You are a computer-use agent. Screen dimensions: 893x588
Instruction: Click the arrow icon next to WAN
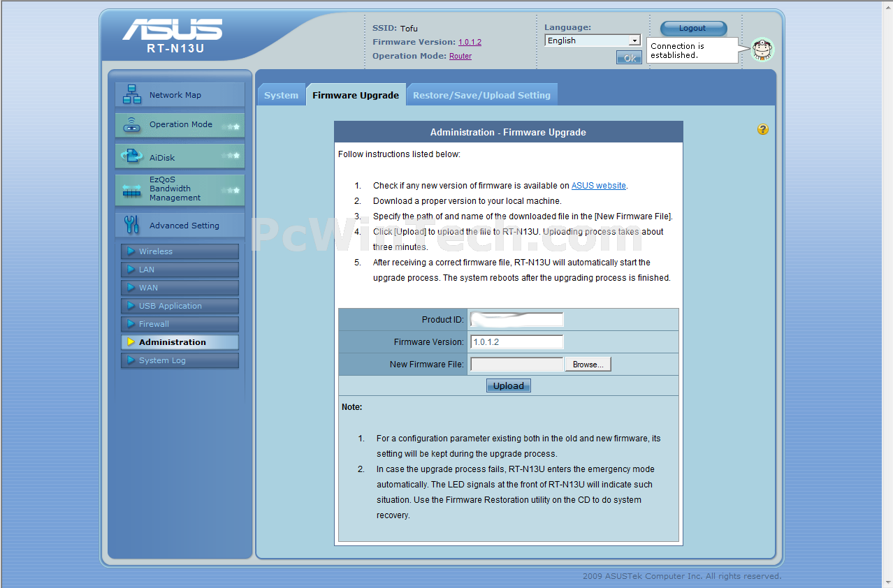131,288
